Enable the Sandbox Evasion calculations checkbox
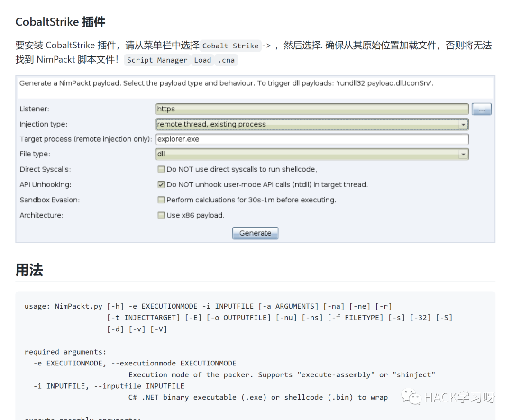Viewport: 512px width, 420px height. click(161, 200)
